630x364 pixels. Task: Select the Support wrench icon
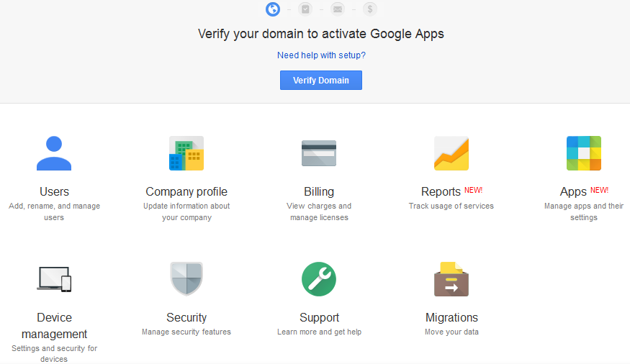[x=319, y=279]
